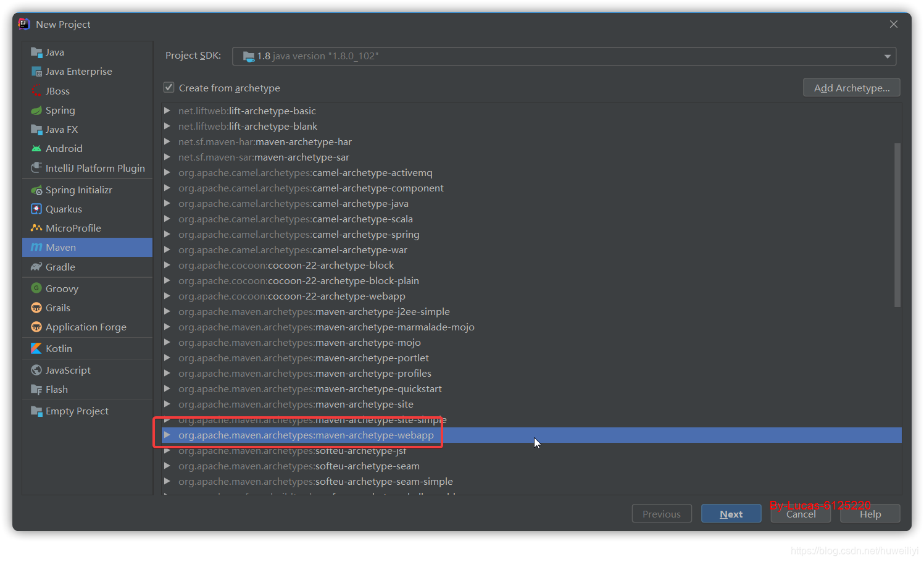Viewport: 924px width, 562px height.
Task: Select the Groovy green icon
Action: pos(36,288)
